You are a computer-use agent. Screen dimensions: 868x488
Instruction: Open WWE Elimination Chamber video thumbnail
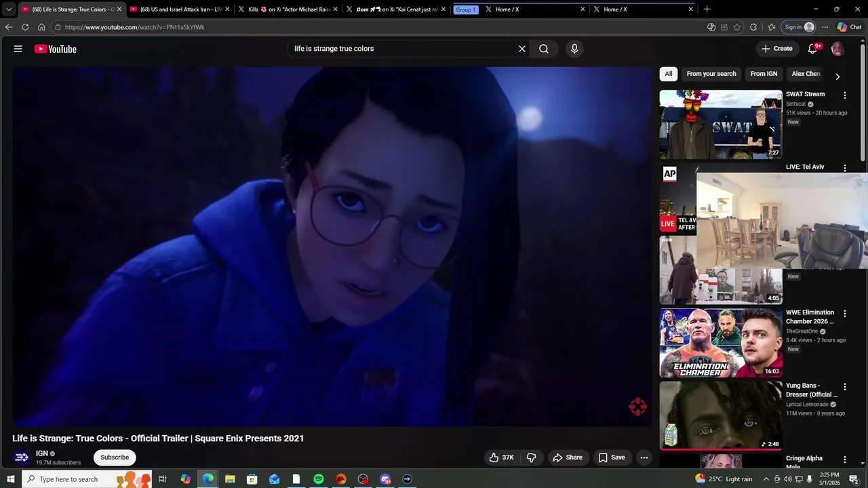[x=721, y=343]
